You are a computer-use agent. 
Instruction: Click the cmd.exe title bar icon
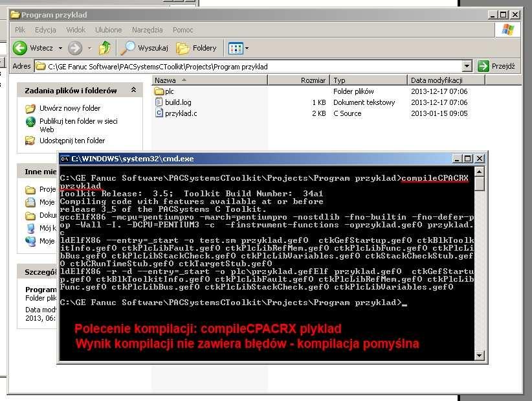click(65, 159)
